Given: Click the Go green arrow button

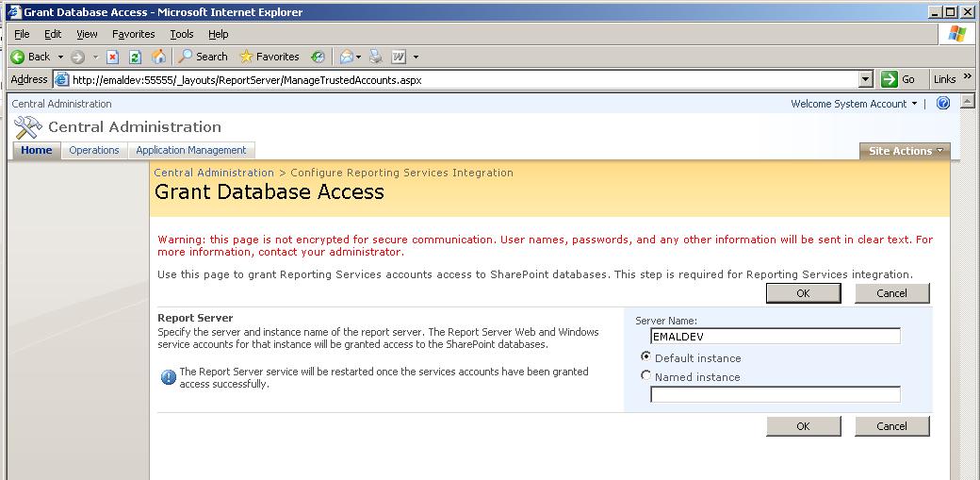Looking at the screenshot, I should (889, 79).
